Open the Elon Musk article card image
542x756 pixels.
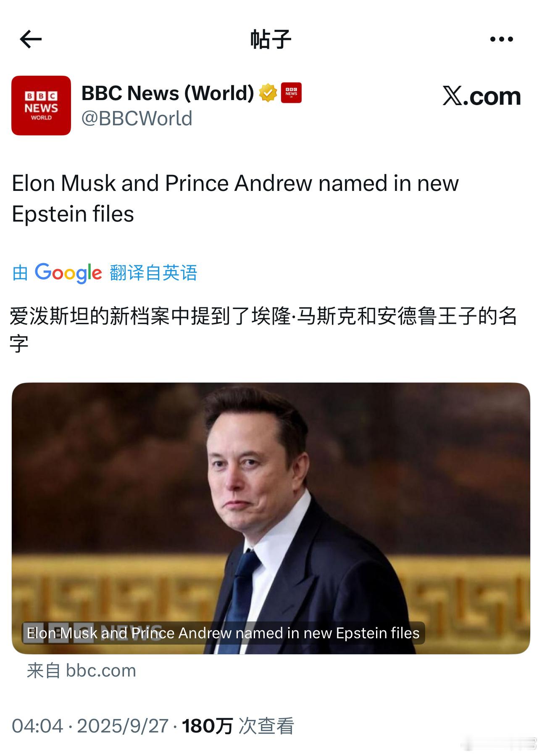(271, 518)
